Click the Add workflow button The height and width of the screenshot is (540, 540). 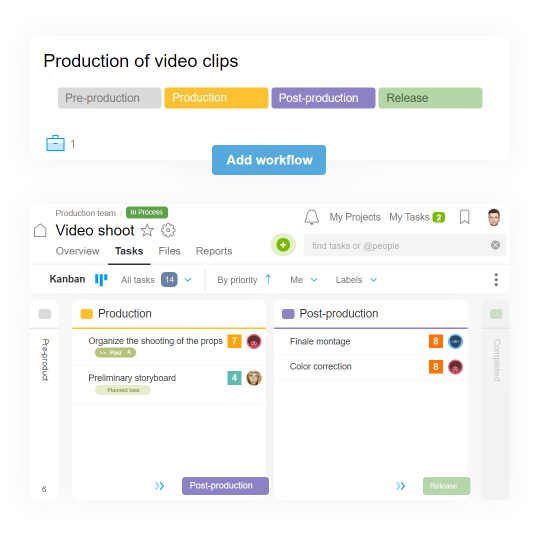click(269, 160)
